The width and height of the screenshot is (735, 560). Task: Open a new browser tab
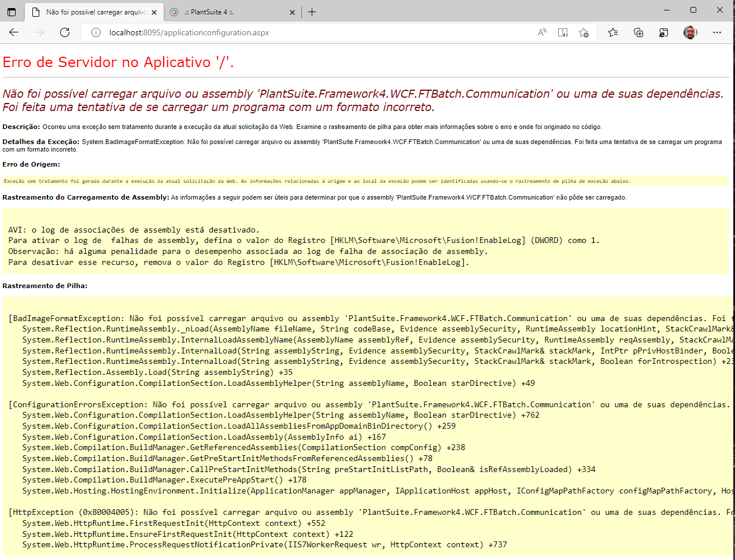tap(312, 12)
